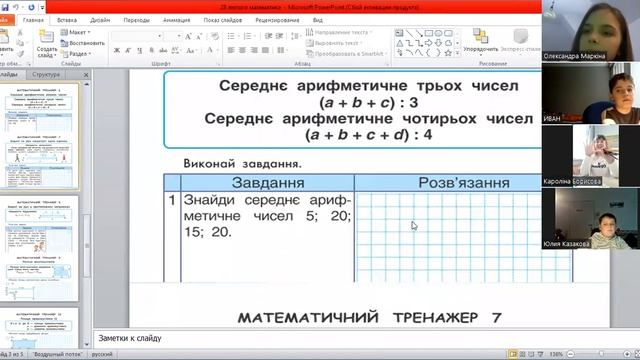Open the Change Case Aa dropdown

[191, 50]
